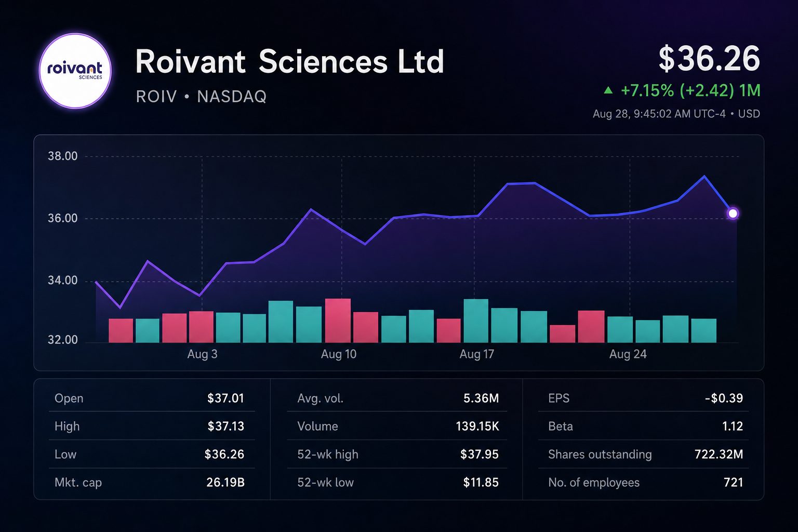Click the 52-wk low value $11.85

coord(481,483)
